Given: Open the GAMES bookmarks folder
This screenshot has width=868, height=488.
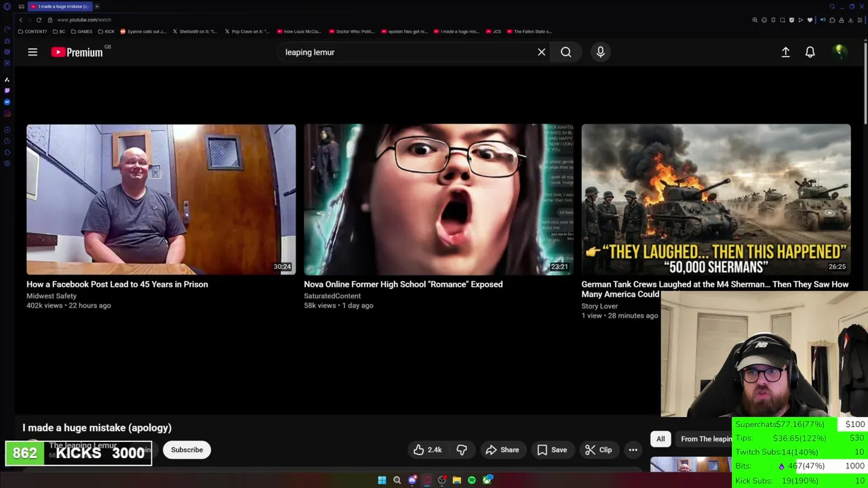Looking at the screenshot, I should (x=81, y=31).
